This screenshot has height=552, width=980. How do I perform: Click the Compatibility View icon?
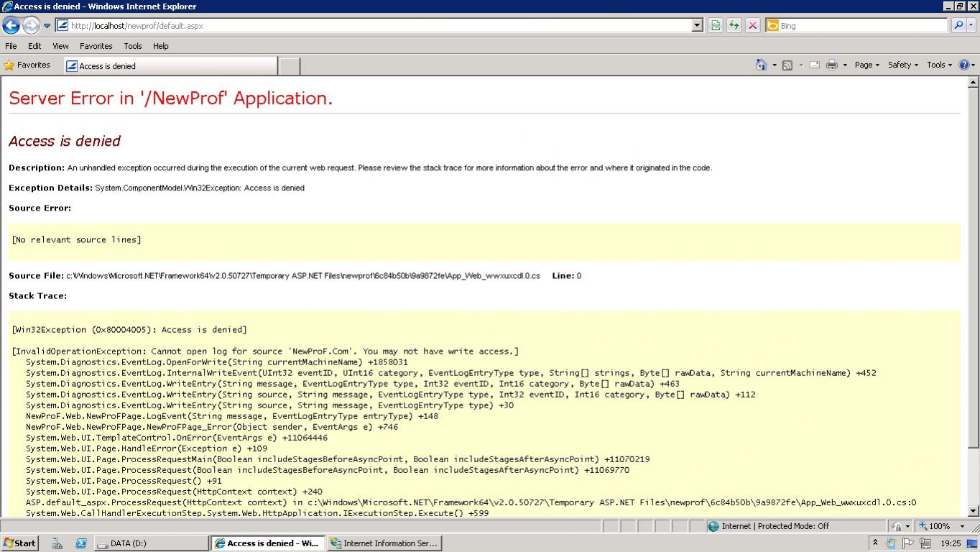pyautogui.click(x=715, y=25)
